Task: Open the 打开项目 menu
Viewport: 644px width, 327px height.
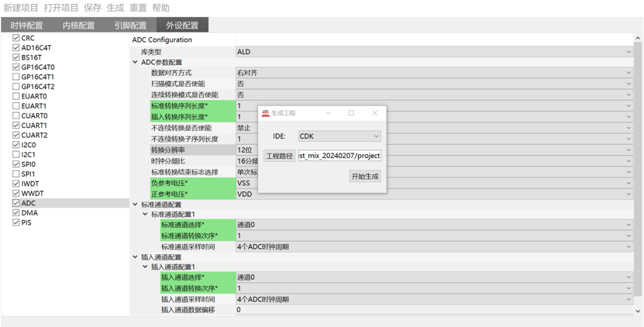Action: pyautogui.click(x=61, y=8)
